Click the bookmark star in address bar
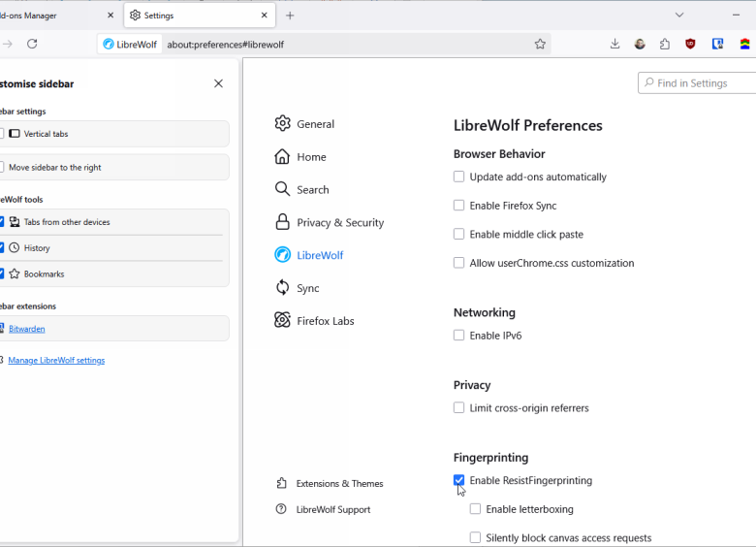Image resolution: width=756 pixels, height=547 pixels. click(540, 44)
